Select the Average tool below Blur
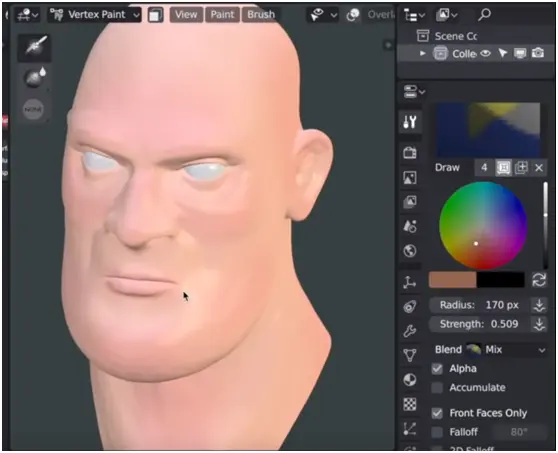 [x=34, y=109]
